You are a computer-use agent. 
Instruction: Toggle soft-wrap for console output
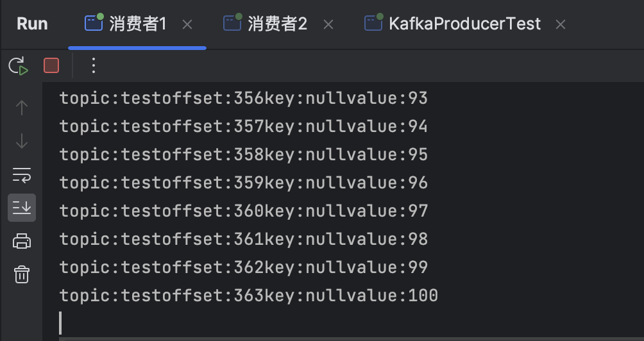click(22, 174)
